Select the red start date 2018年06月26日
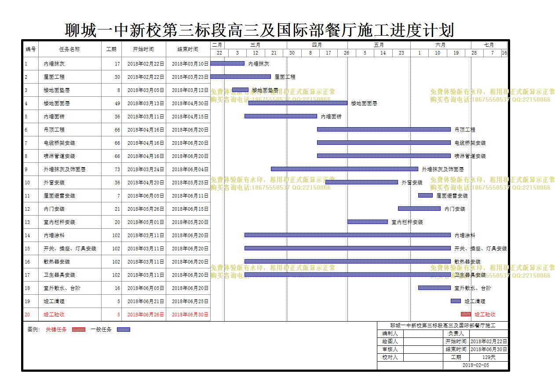 144,315
